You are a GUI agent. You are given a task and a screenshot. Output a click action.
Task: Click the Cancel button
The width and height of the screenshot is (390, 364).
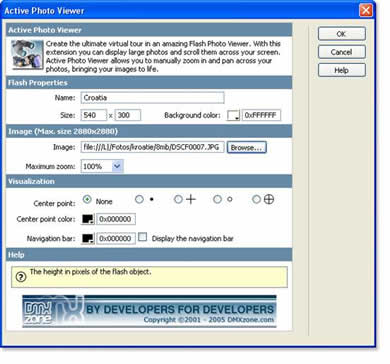[x=342, y=52]
